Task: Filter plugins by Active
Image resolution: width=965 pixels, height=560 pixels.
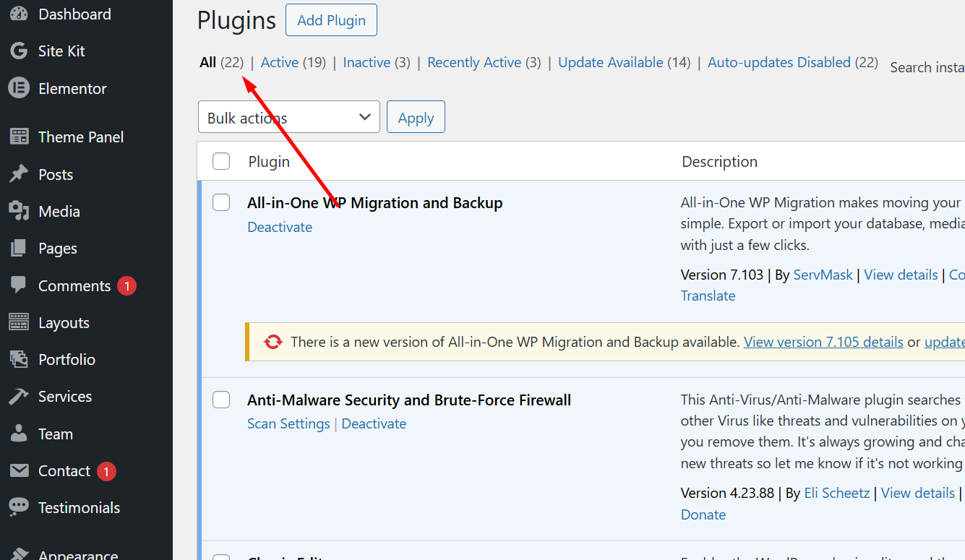Action: click(x=293, y=62)
